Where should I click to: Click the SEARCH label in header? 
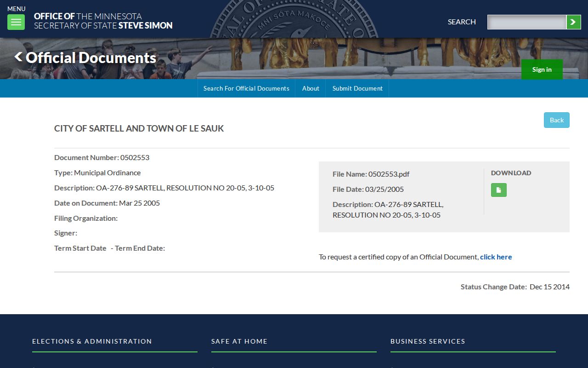[x=462, y=22]
